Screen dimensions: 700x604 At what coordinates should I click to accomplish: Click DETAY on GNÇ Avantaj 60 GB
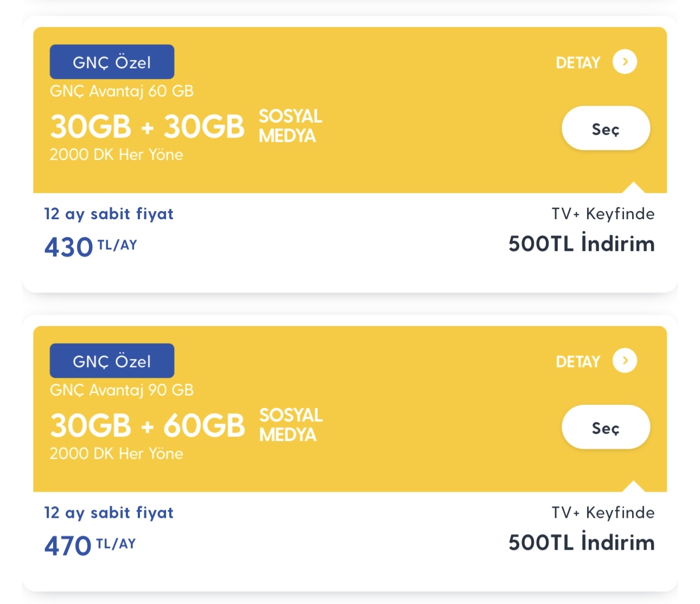[x=578, y=63]
